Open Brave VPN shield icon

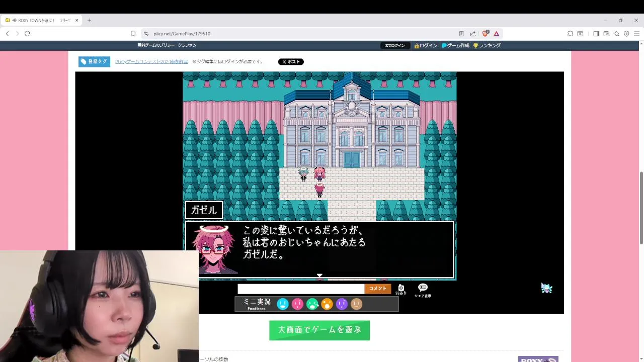(x=626, y=34)
